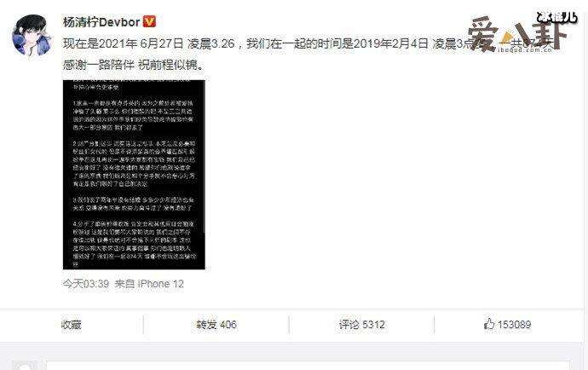This screenshot has height=370, width=588.
Task: Focus the comment input box below
Action: pos(308,365)
